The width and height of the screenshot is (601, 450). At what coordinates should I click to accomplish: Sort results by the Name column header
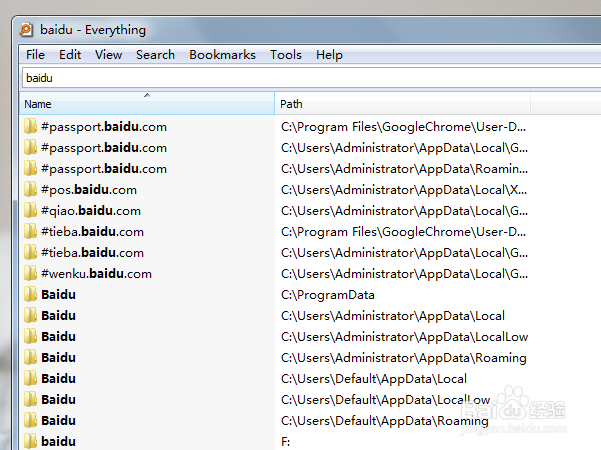[147, 103]
